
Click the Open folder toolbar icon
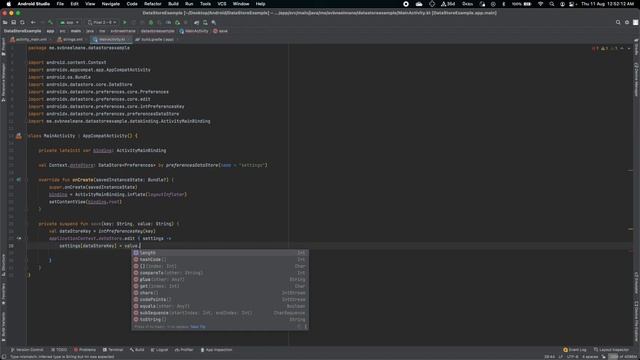[x=5, y=22]
